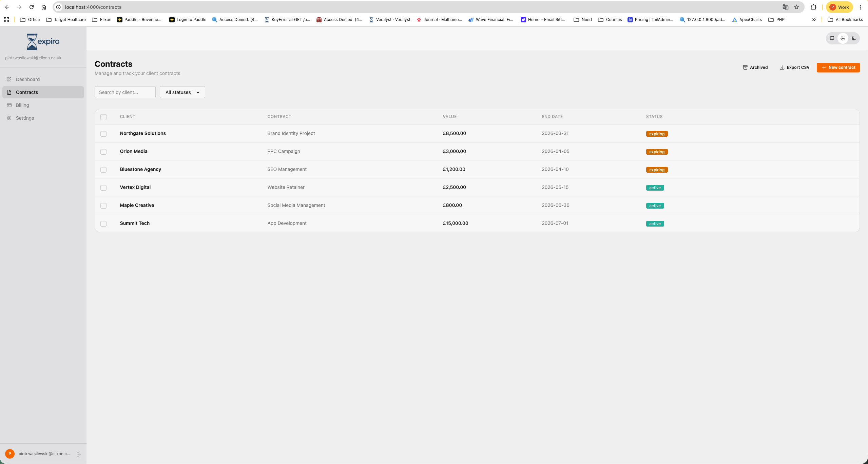
Task: Switch to dark theme moon icon
Action: [x=854, y=38]
